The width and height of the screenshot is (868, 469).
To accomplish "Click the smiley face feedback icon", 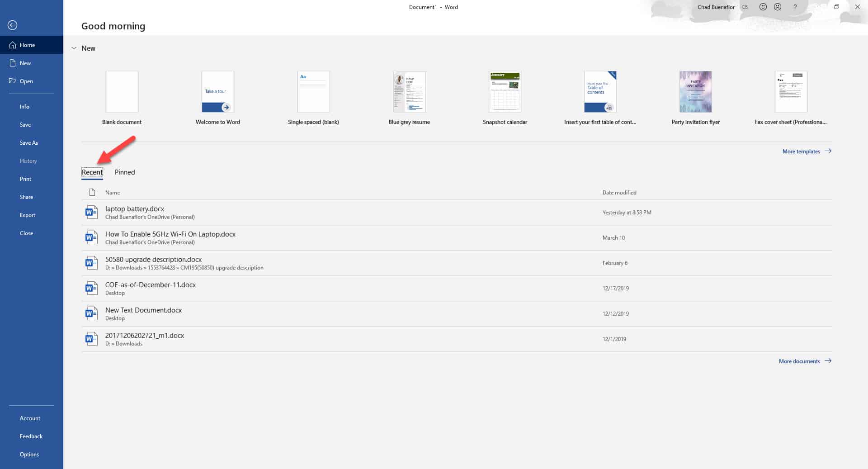I will coord(763,7).
